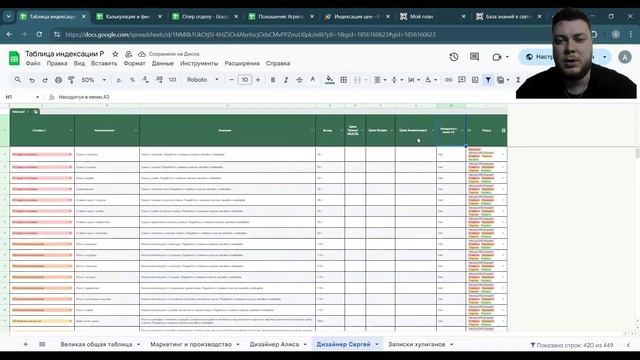640x360 pixels.
Task: Increase decimal places icon
Action: pos(159,80)
